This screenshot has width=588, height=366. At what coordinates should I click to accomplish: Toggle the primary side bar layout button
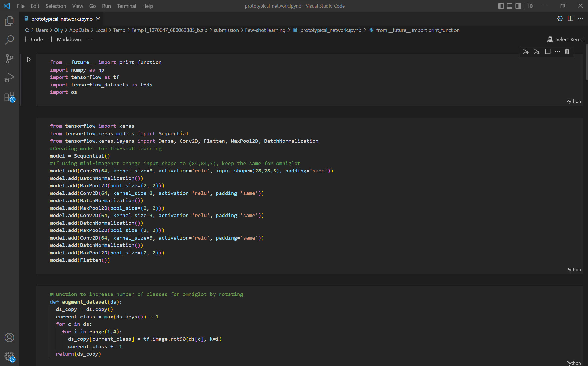[x=501, y=6]
